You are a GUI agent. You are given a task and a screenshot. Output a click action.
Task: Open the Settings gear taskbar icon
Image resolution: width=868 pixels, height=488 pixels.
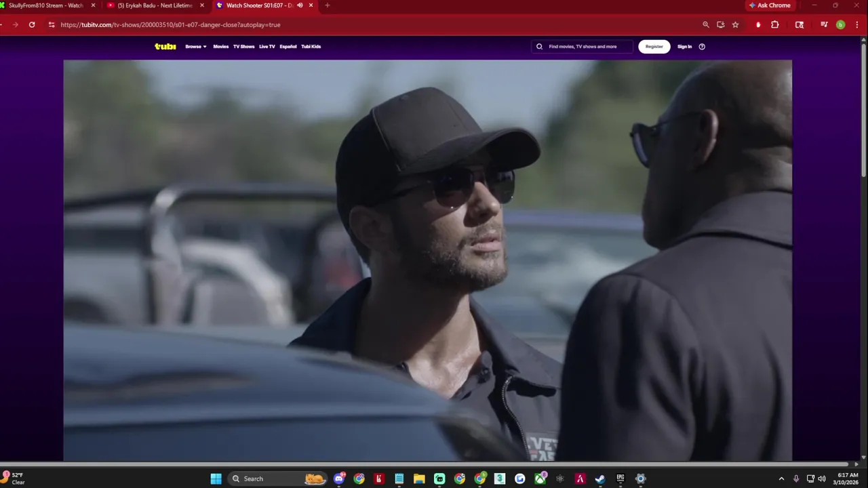tap(641, 479)
